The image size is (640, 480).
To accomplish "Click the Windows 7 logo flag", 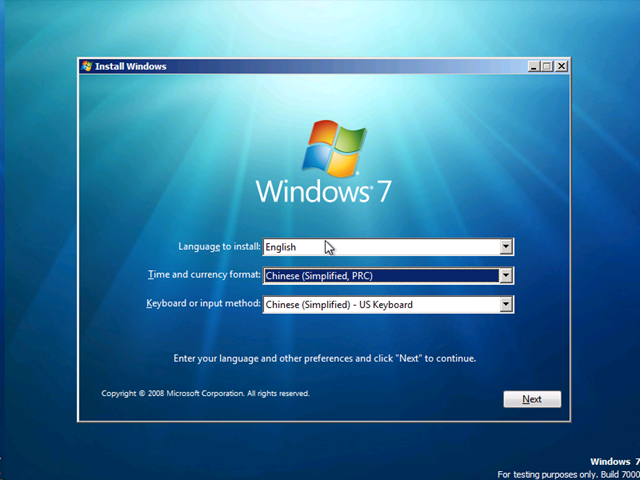I will (334, 148).
